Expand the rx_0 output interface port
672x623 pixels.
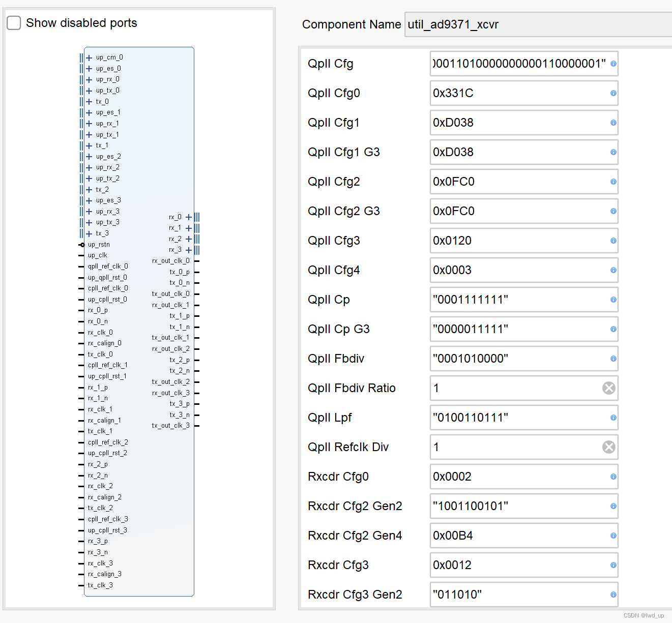click(189, 217)
